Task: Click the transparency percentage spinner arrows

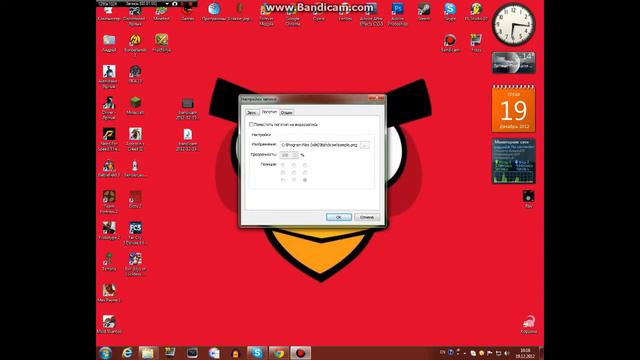Action: click(x=295, y=155)
